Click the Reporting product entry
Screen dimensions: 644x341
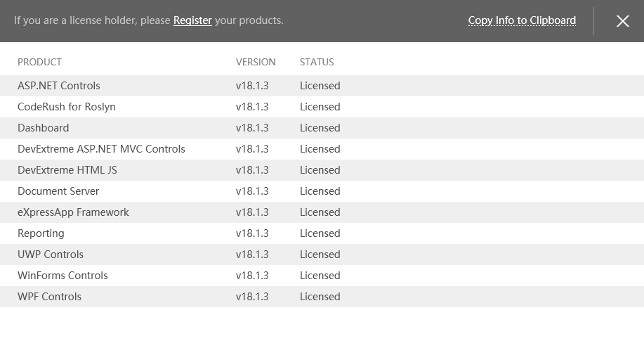coord(41,233)
